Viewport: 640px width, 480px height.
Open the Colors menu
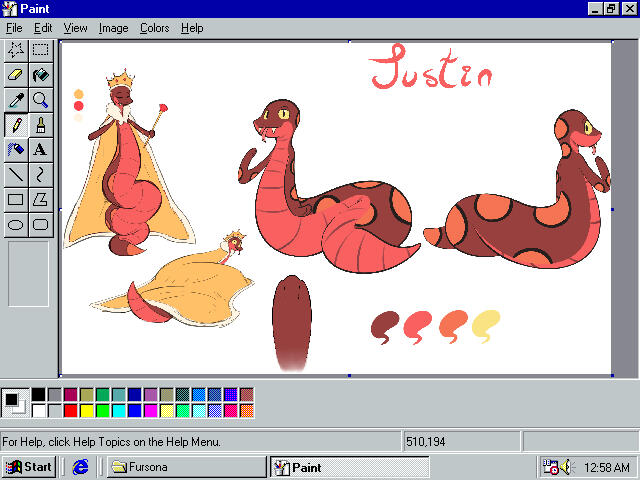click(x=154, y=28)
